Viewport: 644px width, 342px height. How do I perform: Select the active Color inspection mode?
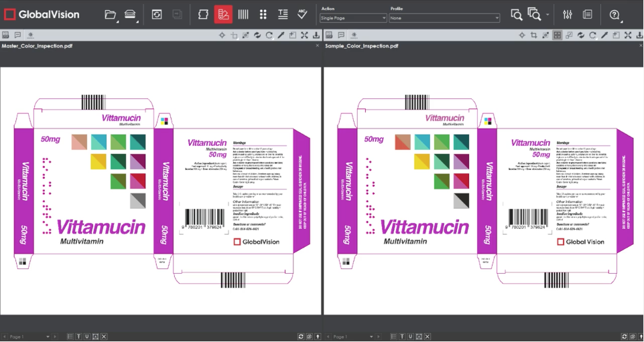[x=223, y=15]
